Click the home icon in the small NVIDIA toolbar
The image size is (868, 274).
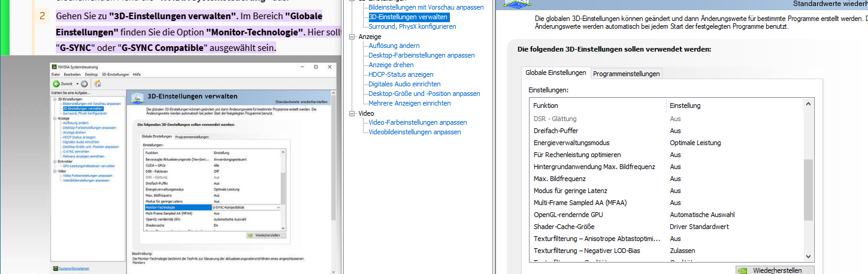(98, 84)
